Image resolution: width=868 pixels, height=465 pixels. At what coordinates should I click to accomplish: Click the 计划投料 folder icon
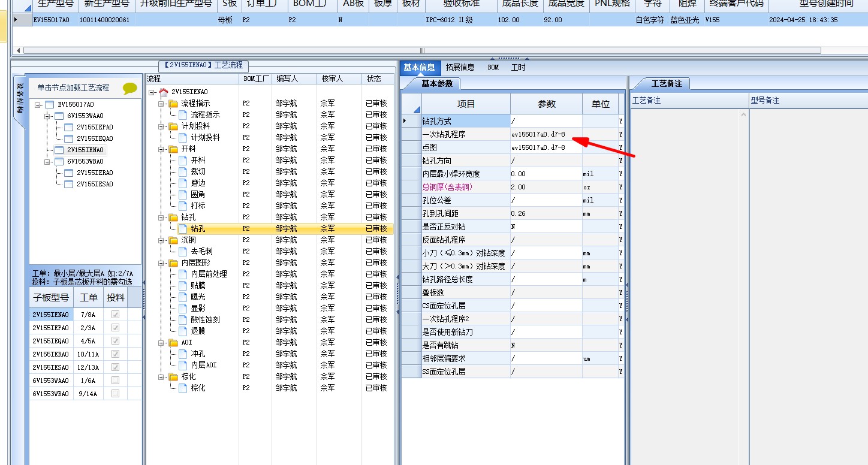[x=173, y=126]
